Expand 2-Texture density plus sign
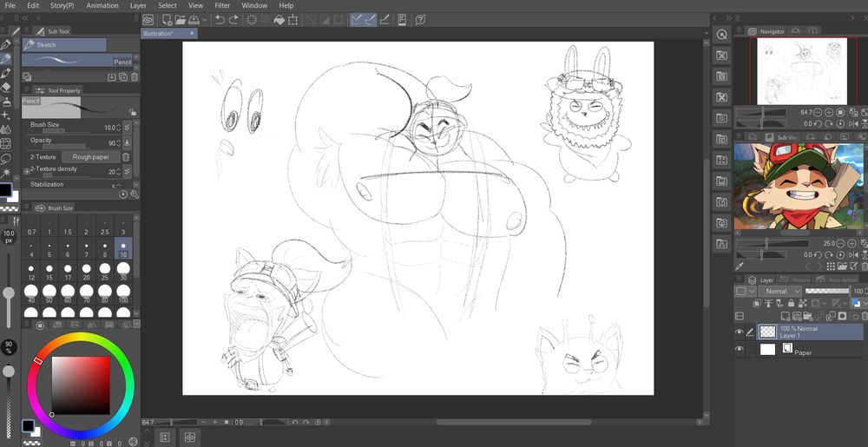The height and width of the screenshot is (447, 868). point(27,172)
